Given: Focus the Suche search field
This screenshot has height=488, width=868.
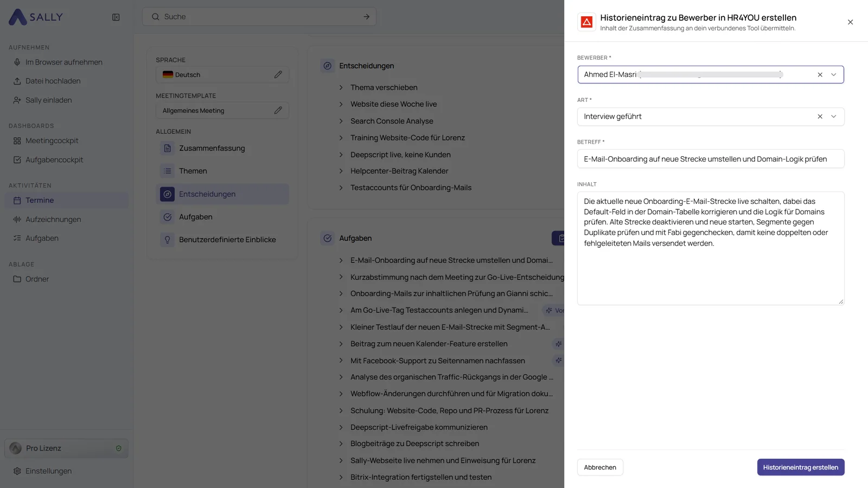Looking at the screenshot, I should [259, 17].
